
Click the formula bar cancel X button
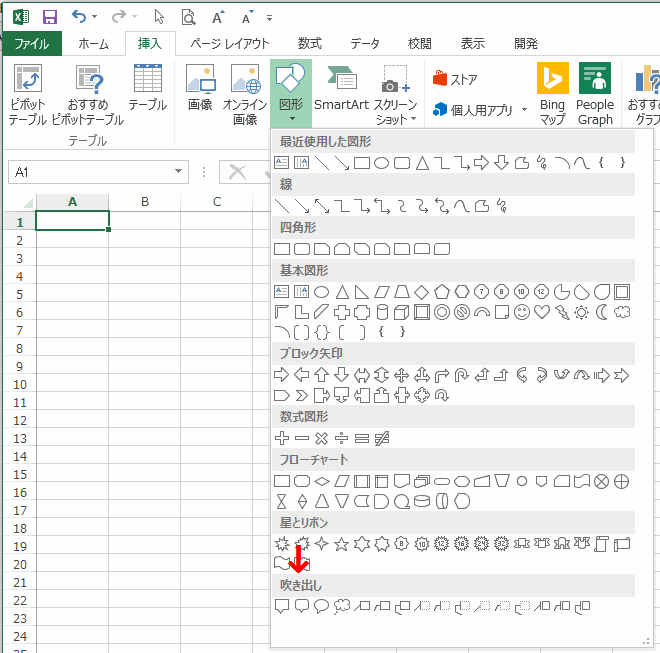237,172
